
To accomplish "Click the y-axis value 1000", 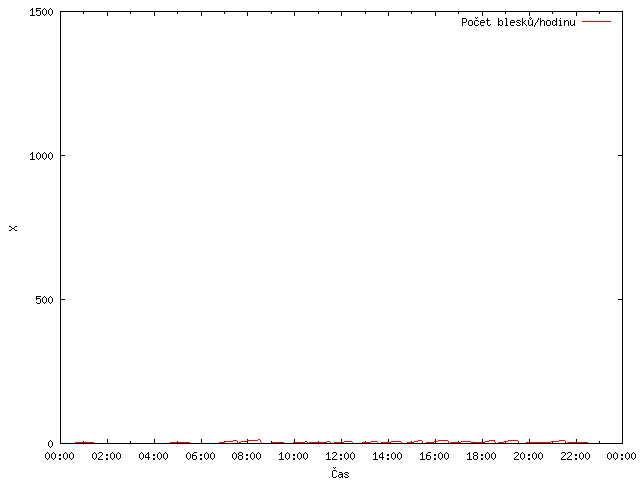I will pyautogui.click(x=41, y=156).
